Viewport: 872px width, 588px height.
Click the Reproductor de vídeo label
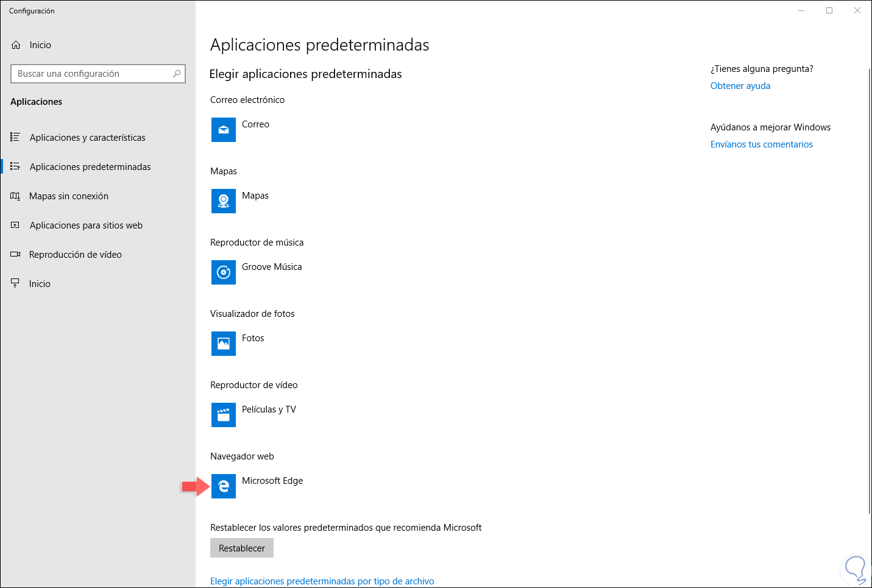tap(254, 385)
